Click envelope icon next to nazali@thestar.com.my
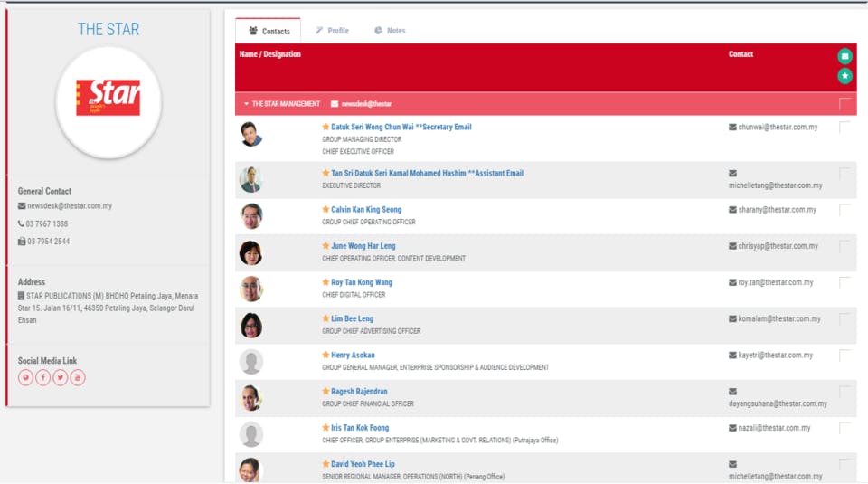The height and width of the screenshot is (484, 868). [x=732, y=428]
